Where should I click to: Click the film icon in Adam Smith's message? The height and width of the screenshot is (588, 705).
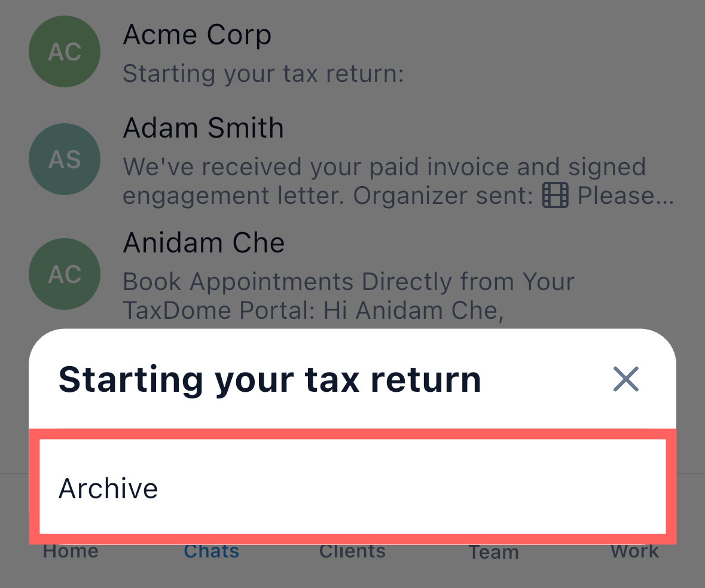click(555, 196)
